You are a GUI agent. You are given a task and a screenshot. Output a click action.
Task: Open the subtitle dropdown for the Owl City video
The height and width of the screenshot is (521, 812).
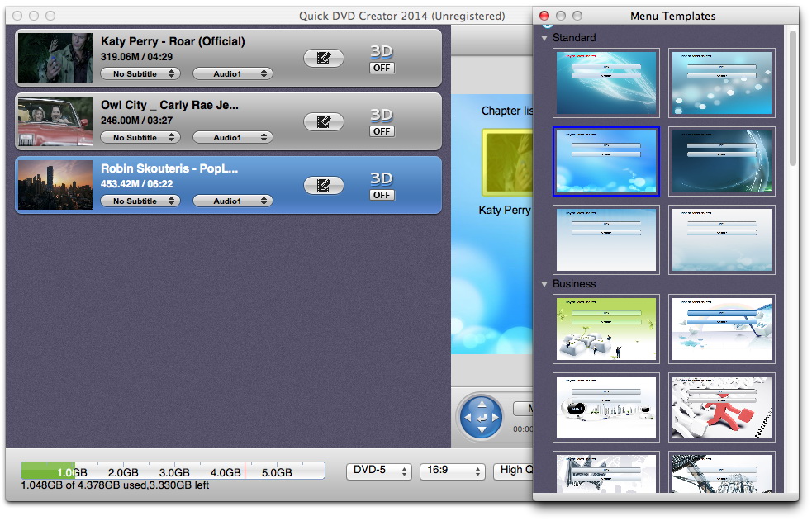point(140,138)
